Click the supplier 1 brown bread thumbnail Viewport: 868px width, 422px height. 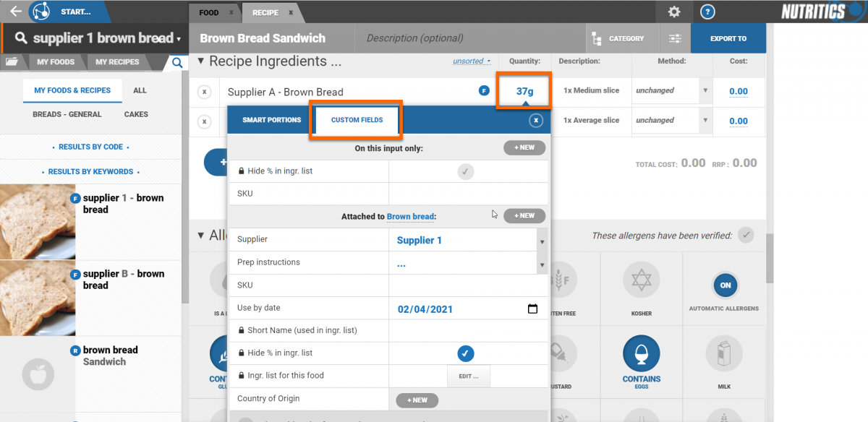pos(38,221)
